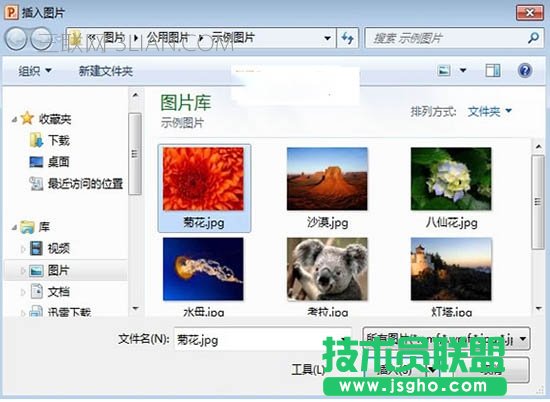Open the file type filter dropdown
550x402 pixels.
(x=446, y=339)
